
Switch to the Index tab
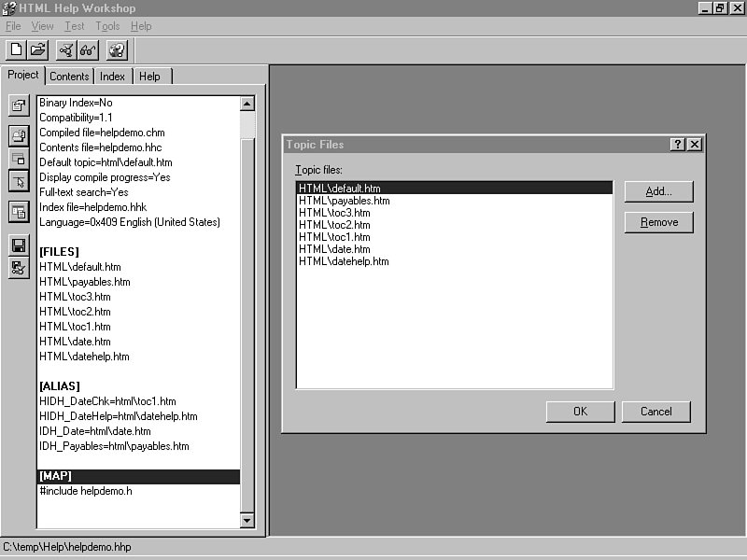click(x=113, y=77)
